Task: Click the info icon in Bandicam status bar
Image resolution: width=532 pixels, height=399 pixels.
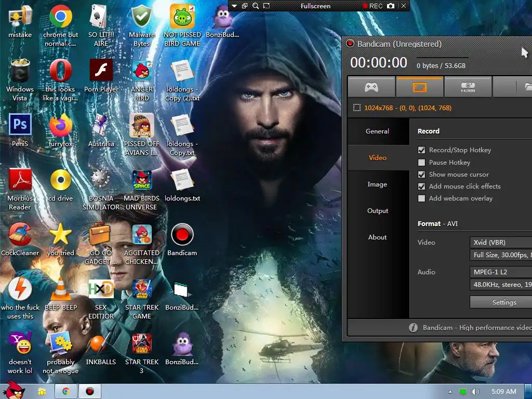Action: (413, 327)
